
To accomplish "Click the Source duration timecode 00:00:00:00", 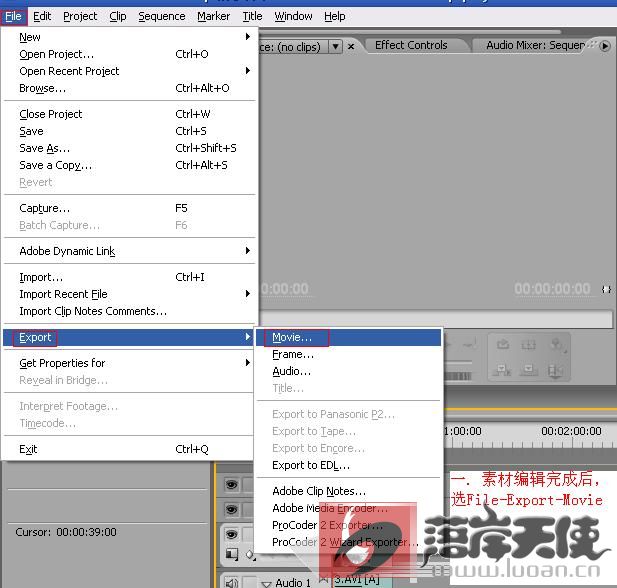I will pyautogui.click(x=552, y=289).
